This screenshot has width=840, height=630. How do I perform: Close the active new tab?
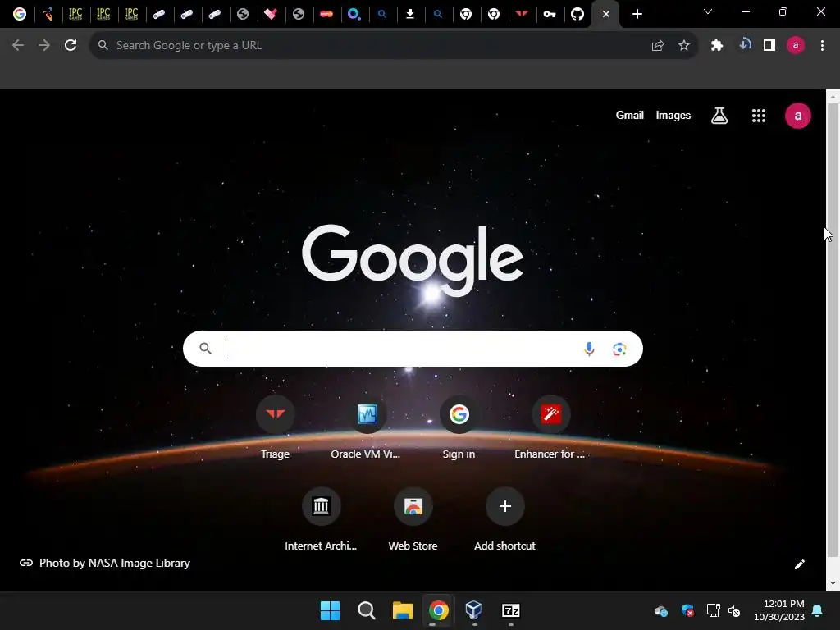606,14
